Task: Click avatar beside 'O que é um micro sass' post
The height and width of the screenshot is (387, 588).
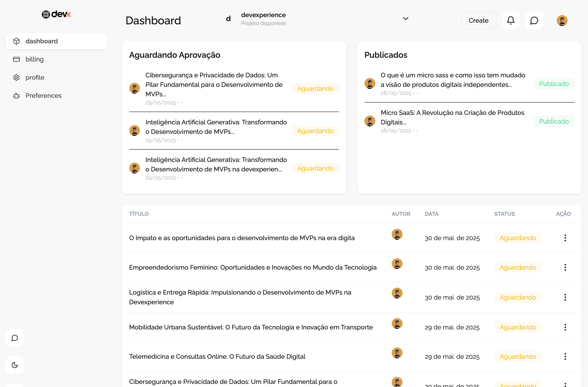Action: (x=370, y=83)
